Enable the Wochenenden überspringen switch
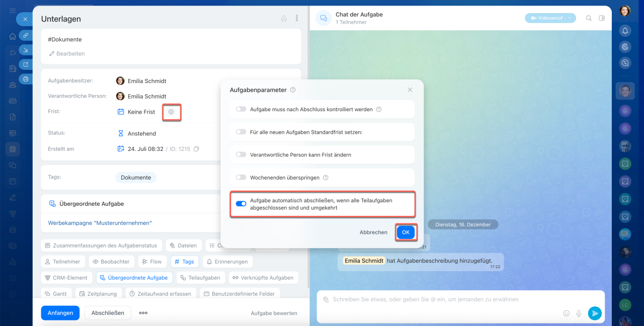The height and width of the screenshot is (326, 644). (241, 178)
